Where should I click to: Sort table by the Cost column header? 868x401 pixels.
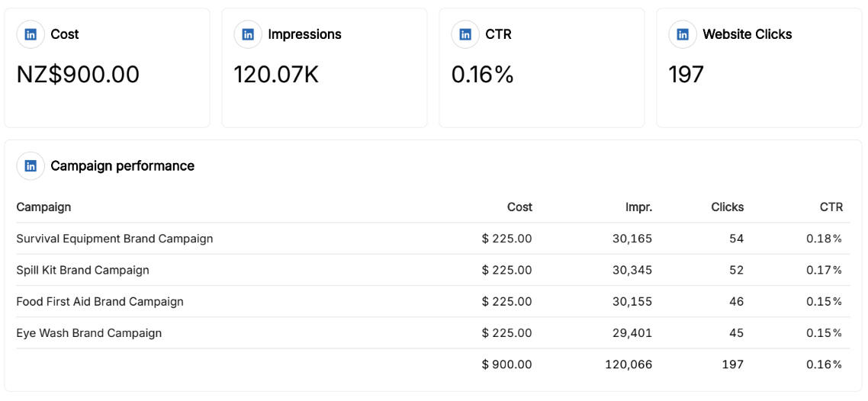click(519, 207)
